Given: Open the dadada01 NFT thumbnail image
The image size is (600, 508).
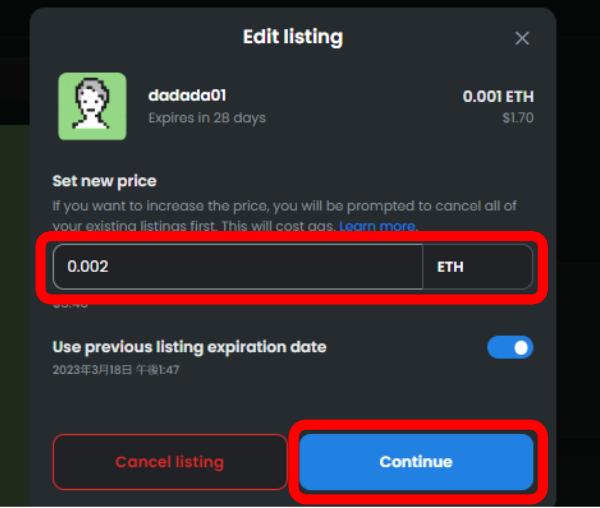Looking at the screenshot, I should tap(92, 106).
